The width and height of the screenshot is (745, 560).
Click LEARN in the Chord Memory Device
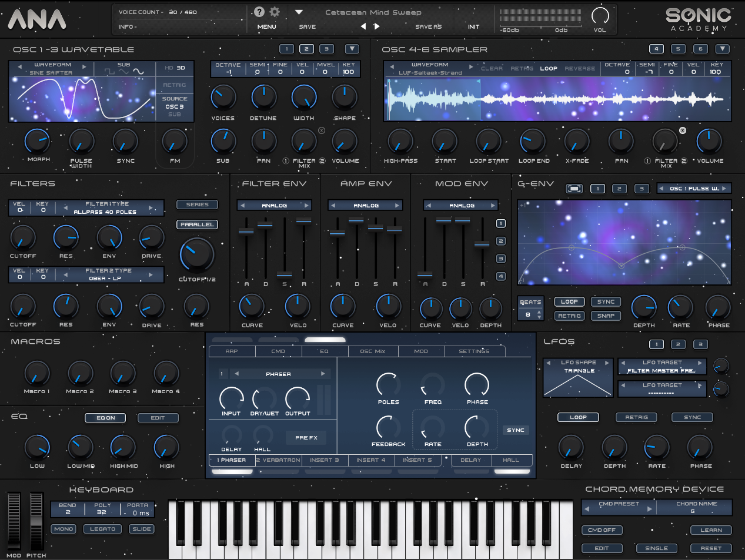click(710, 529)
